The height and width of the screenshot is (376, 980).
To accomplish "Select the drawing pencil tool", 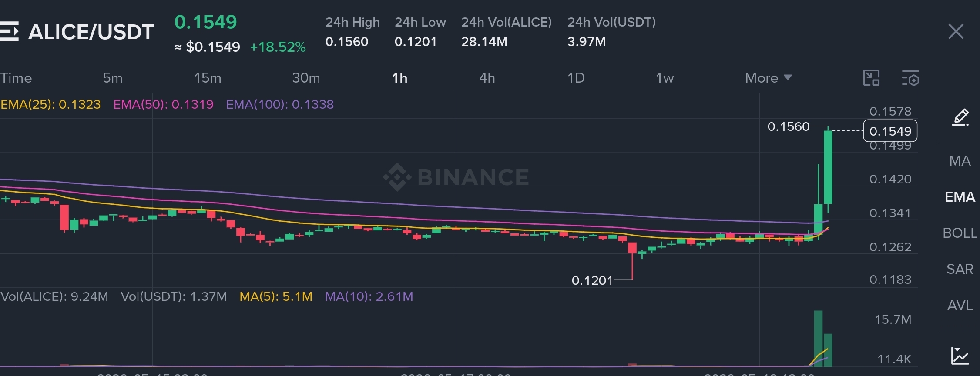I will click(x=960, y=117).
